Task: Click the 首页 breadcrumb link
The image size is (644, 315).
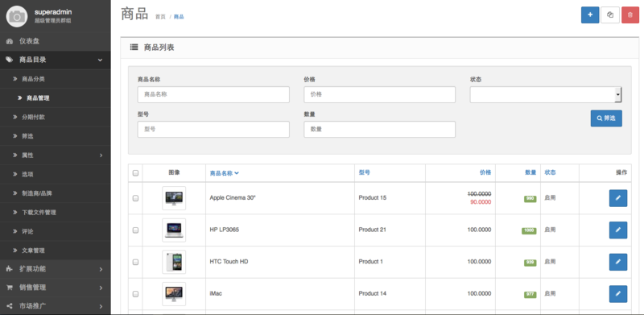Action: coord(160,17)
